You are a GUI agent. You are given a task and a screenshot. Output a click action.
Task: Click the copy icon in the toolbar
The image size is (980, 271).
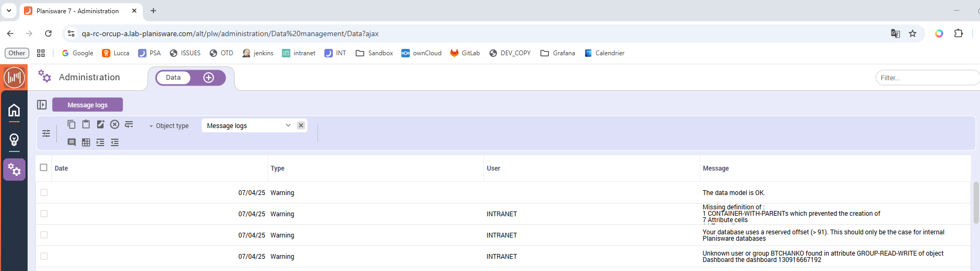point(72,124)
